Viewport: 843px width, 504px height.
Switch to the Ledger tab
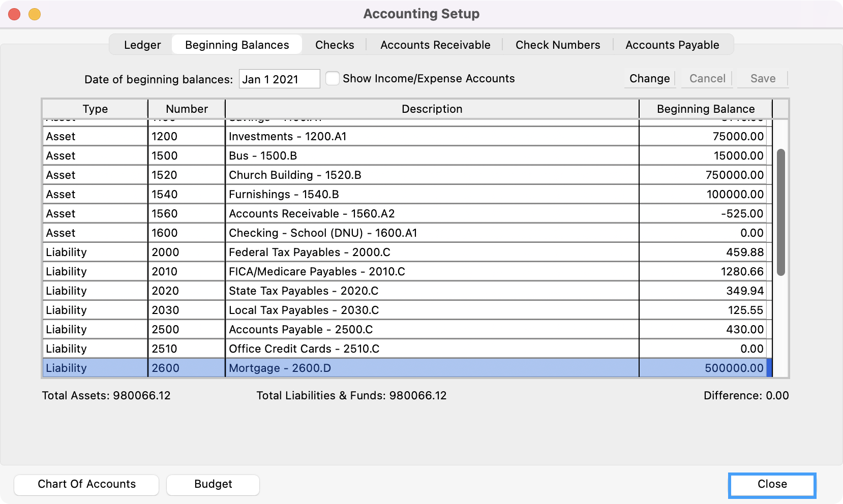point(142,45)
